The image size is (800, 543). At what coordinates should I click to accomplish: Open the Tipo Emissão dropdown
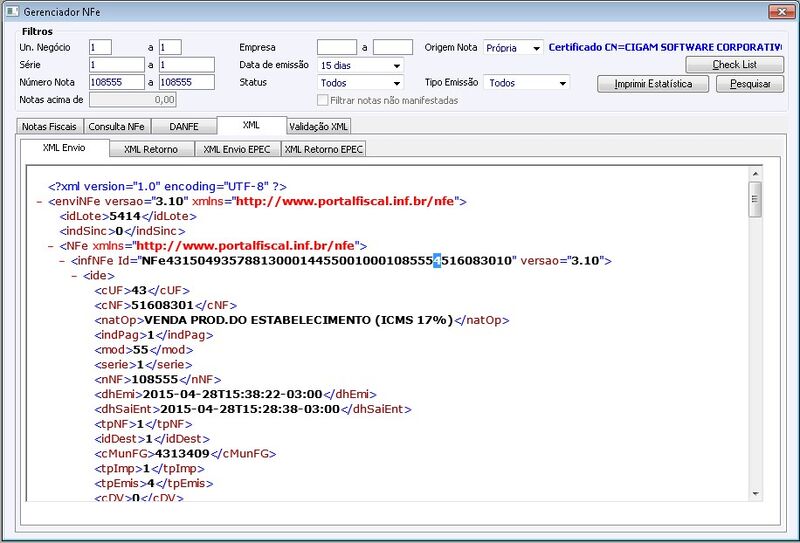tap(526, 82)
